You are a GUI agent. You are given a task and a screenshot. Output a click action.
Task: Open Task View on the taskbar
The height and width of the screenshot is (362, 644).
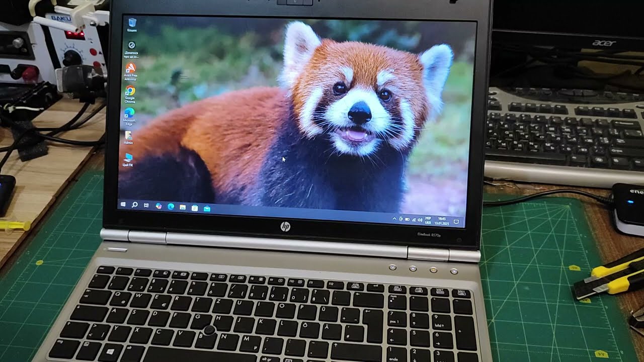pos(146,205)
